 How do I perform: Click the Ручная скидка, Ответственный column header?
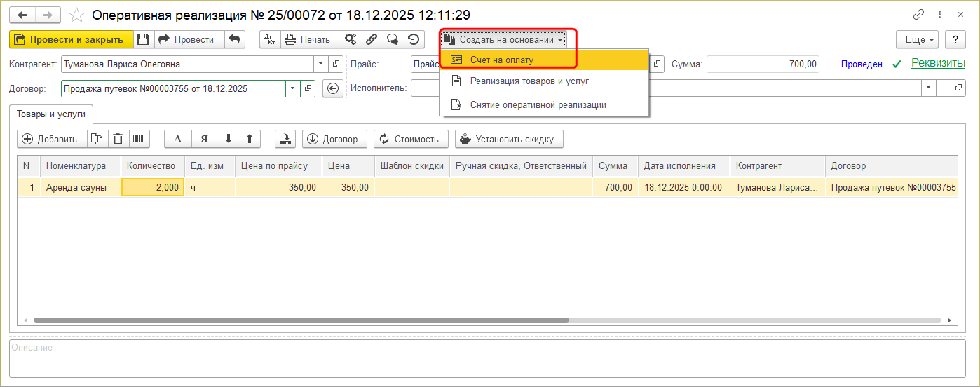point(521,166)
